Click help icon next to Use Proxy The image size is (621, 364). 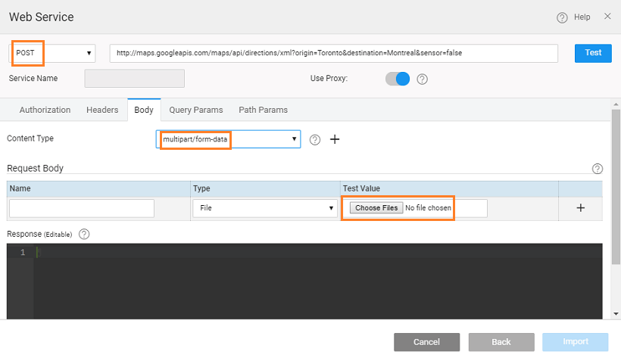pos(423,79)
